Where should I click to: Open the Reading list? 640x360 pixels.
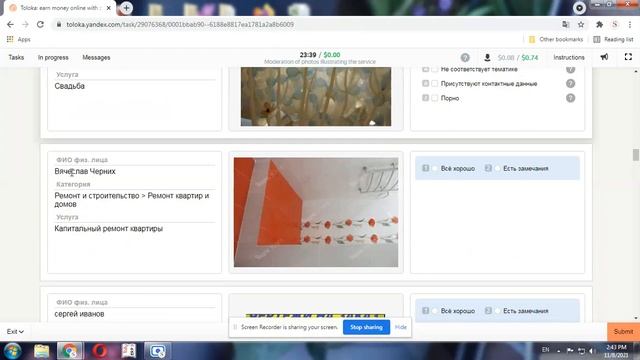[613, 39]
